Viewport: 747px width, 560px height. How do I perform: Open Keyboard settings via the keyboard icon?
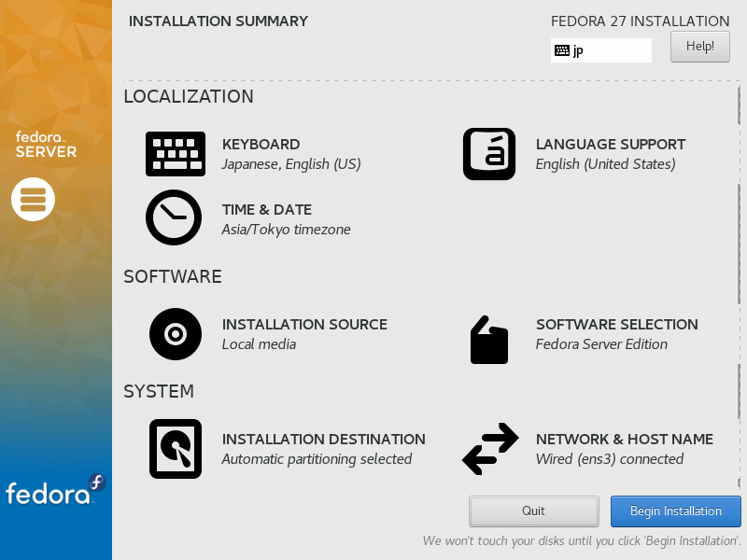(x=176, y=154)
